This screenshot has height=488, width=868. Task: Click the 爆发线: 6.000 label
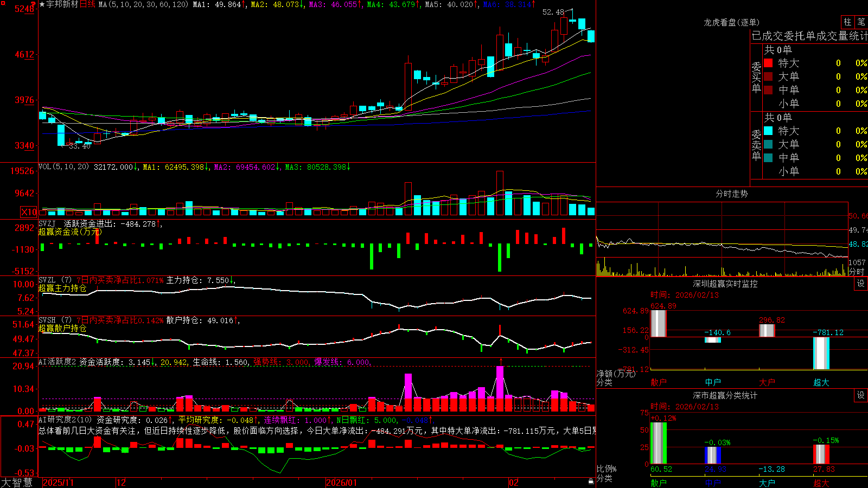click(x=342, y=362)
